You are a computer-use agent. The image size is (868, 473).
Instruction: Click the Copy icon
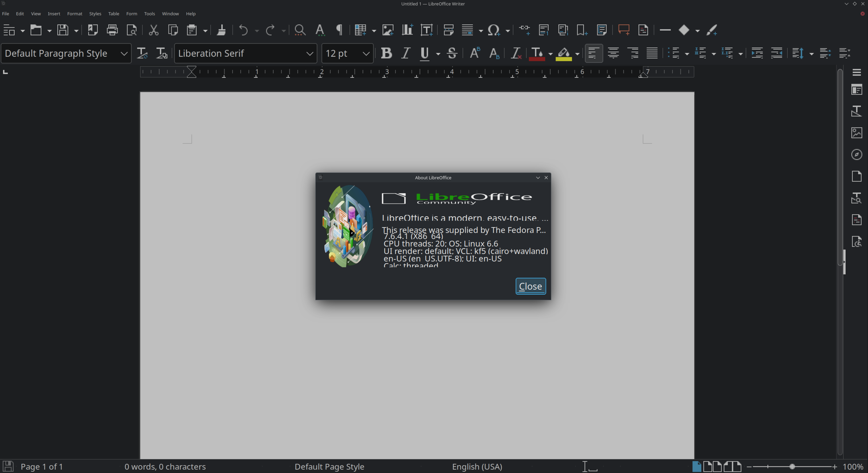coord(173,30)
